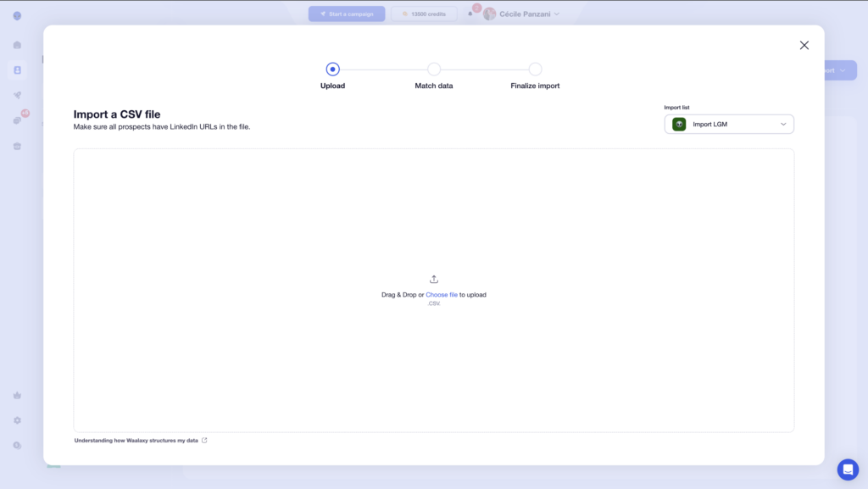Open the chat bubble widget at bottom right
Viewport: 868px width, 489px height.
[x=848, y=469]
